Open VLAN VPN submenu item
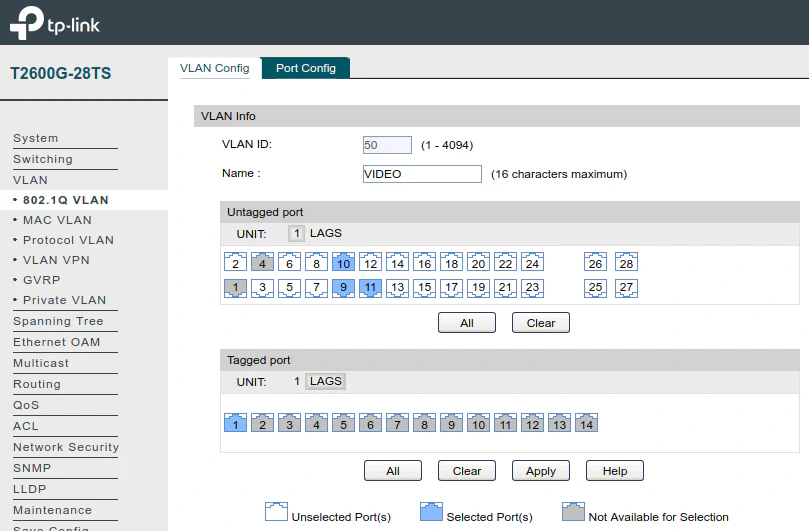This screenshot has width=809, height=531. (x=56, y=260)
